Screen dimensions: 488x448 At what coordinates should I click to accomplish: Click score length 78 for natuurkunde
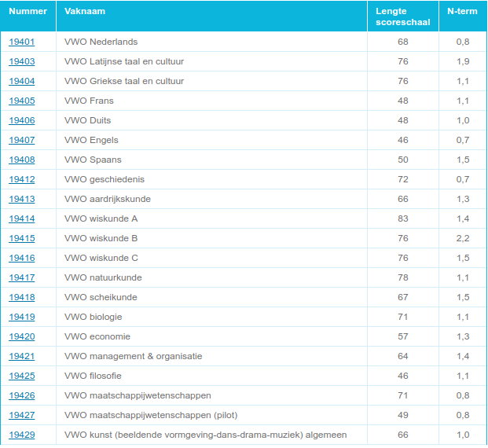[x=402, y=277]
